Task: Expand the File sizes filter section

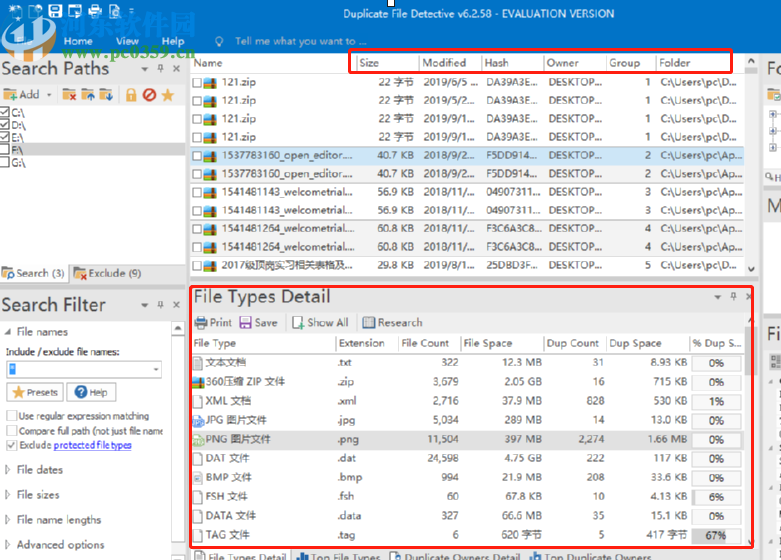Action: 8,494
